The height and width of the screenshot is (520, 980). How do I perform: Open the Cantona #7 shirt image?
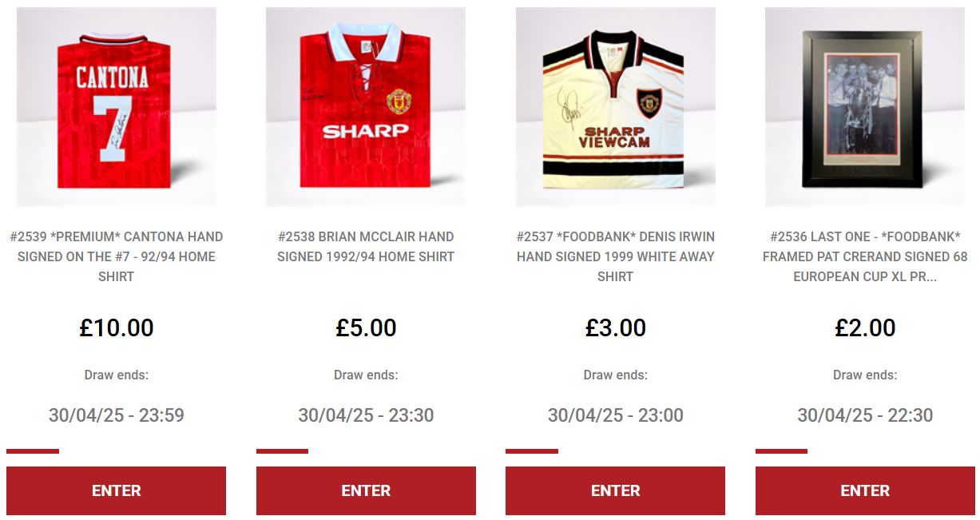click(117, 107)
